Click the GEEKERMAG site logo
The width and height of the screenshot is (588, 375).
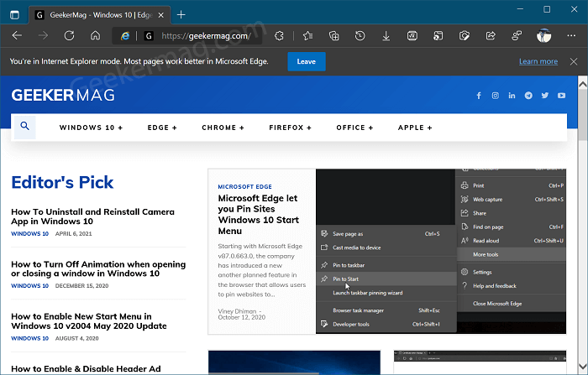(x=63, y=95)
